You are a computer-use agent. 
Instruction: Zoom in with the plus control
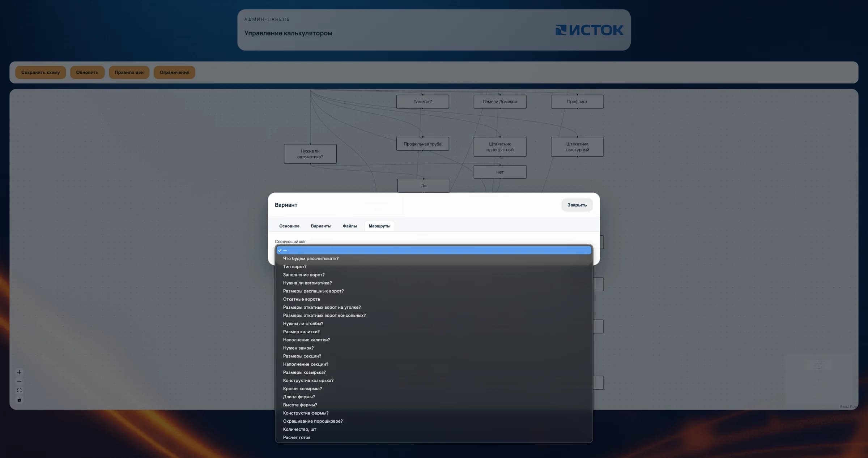19,372
